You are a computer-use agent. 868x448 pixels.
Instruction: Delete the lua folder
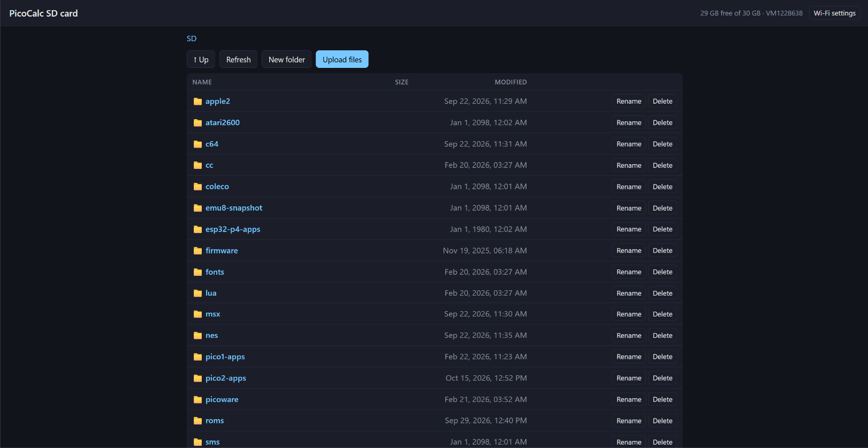(663, 293)
